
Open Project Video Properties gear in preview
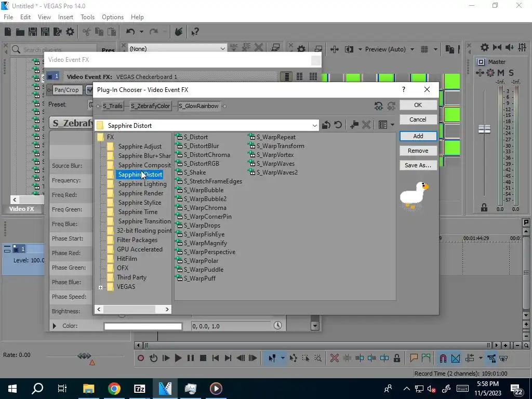pos(301,49)
